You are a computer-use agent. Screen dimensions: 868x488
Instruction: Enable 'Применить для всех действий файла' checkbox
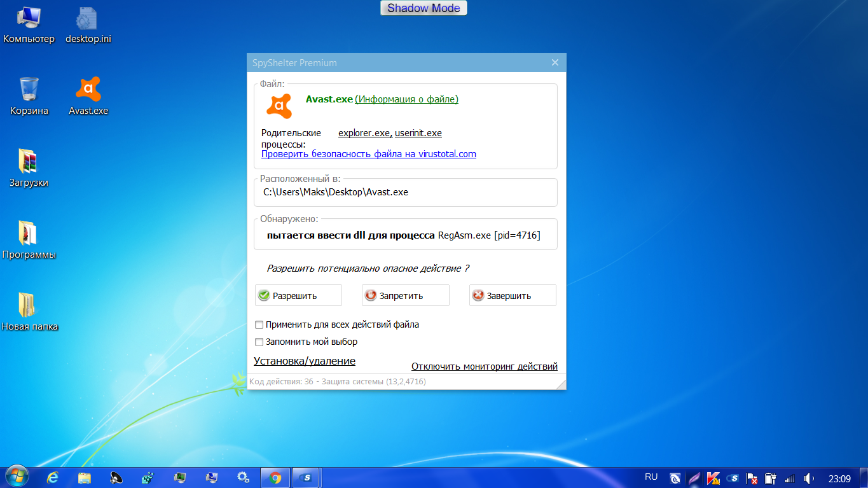259,324
